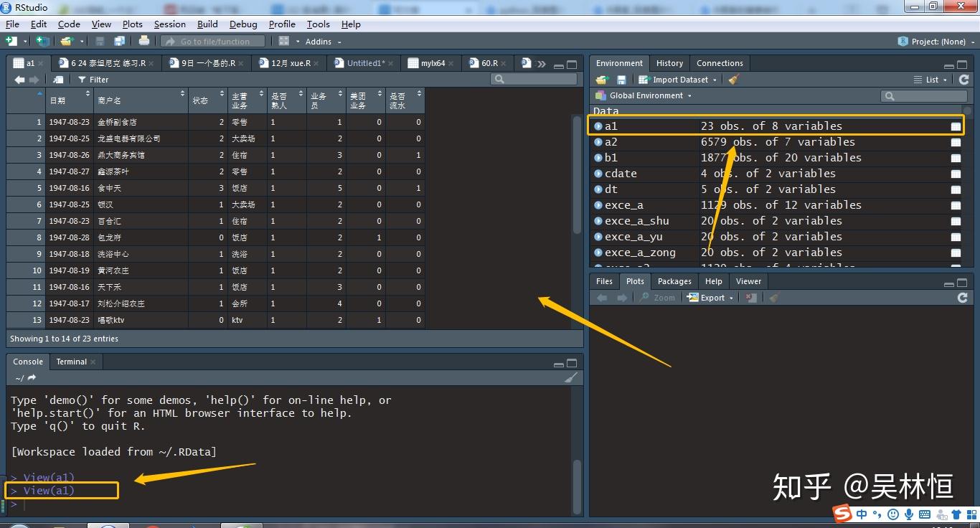The image size is (980, 528).
Task: Click the Save All documents icon
Action: 119,42
